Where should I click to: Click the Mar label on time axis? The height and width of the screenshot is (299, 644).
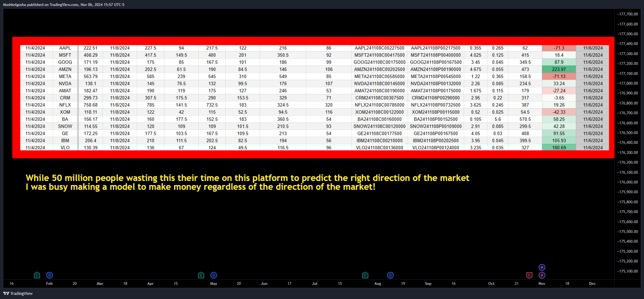tap(100, 284)
